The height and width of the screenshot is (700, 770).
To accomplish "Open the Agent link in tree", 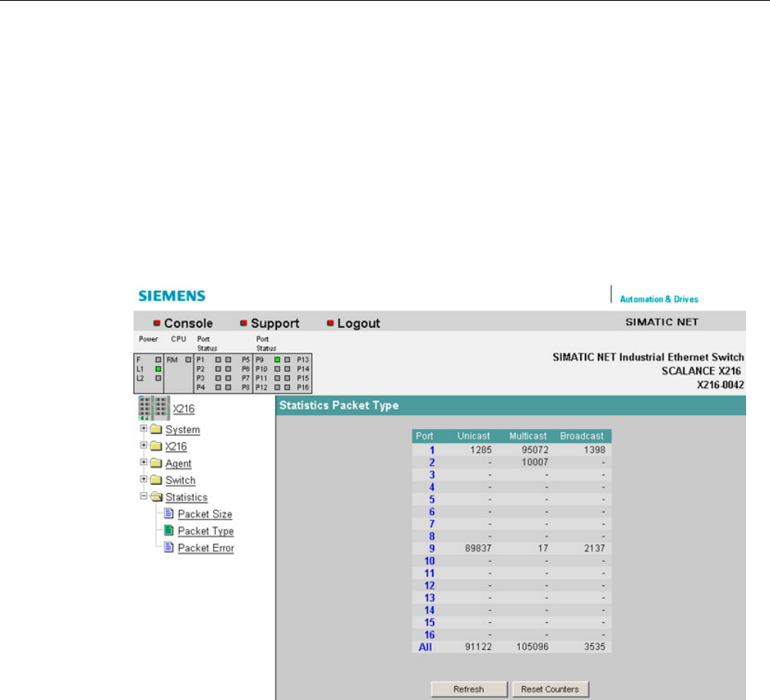I will click(x=178, y=464).
